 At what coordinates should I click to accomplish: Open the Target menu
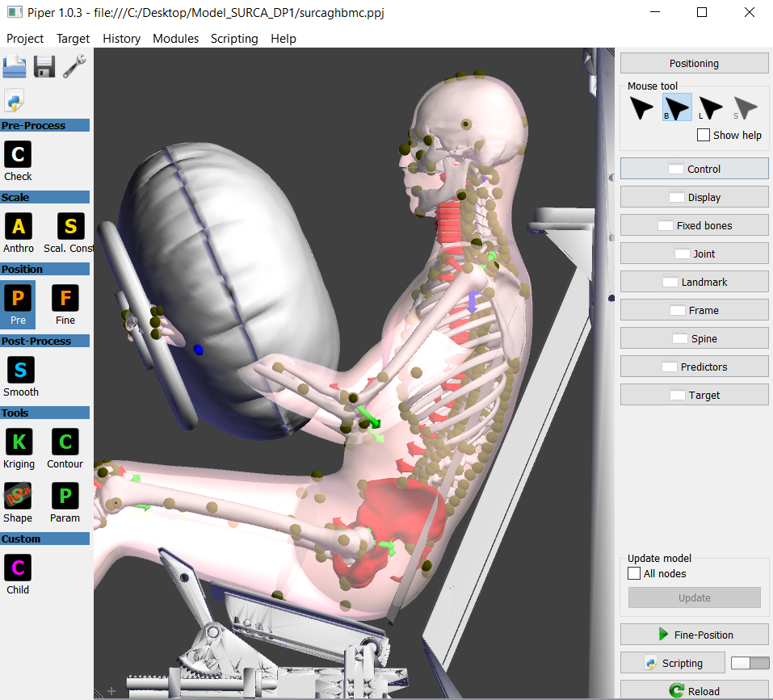pyautogui.click(x=73, y=39)
